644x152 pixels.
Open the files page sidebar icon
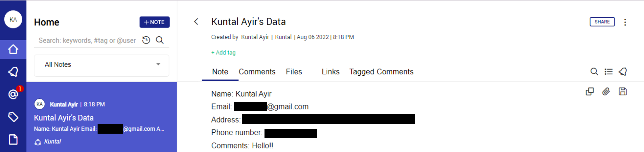point(13,139)
